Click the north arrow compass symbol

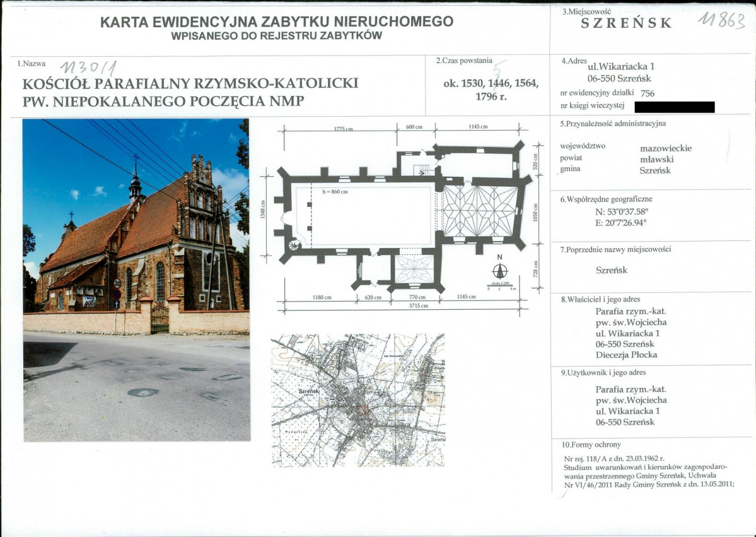click(499, 270)
